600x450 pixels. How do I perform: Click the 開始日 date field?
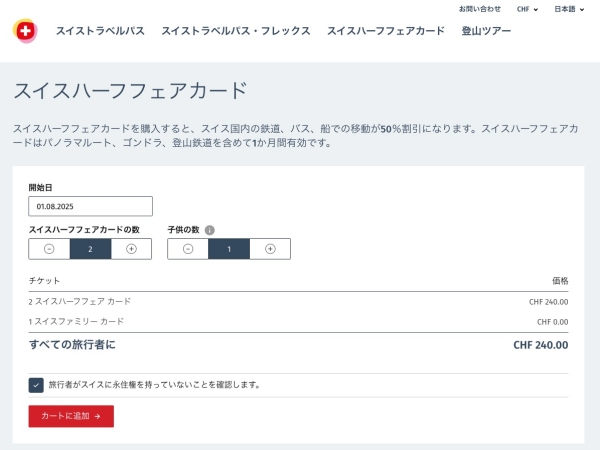(x=90, y=206)
